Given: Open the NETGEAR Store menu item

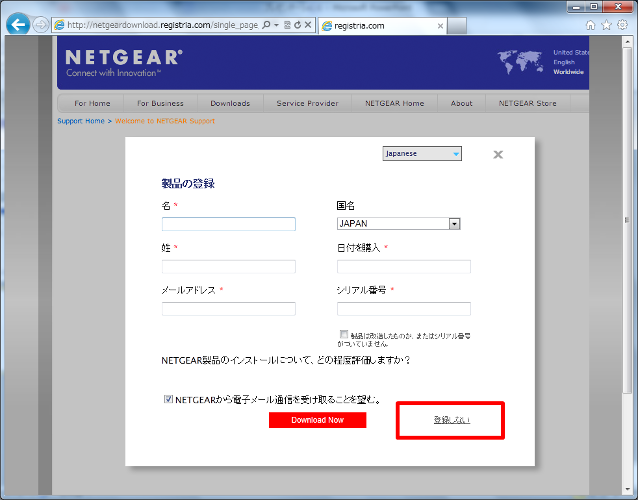Looking at the screenshot, I should click(528, 103).
